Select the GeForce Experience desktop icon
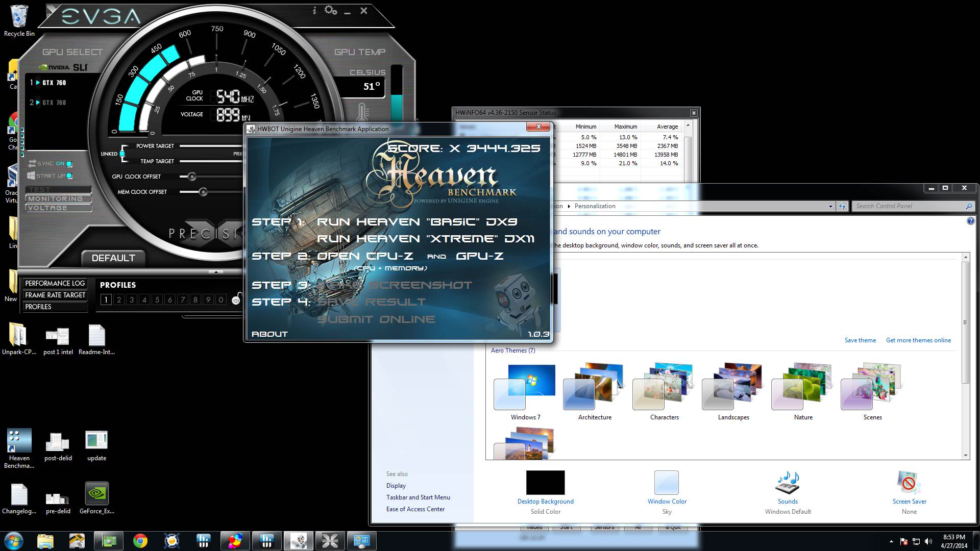The image size is (980, 551). point(97,498)
